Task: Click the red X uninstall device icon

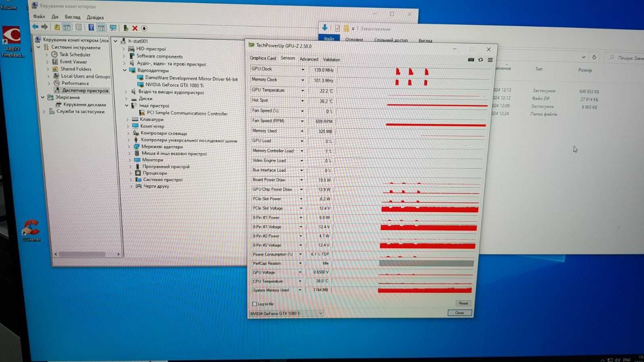Action: coord(135,28)
